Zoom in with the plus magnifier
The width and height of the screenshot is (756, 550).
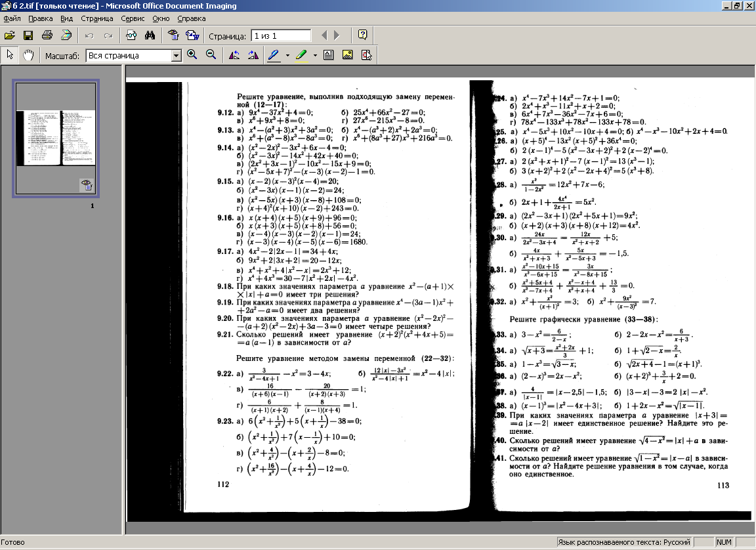pyautogui.click(x=192, y=55)
